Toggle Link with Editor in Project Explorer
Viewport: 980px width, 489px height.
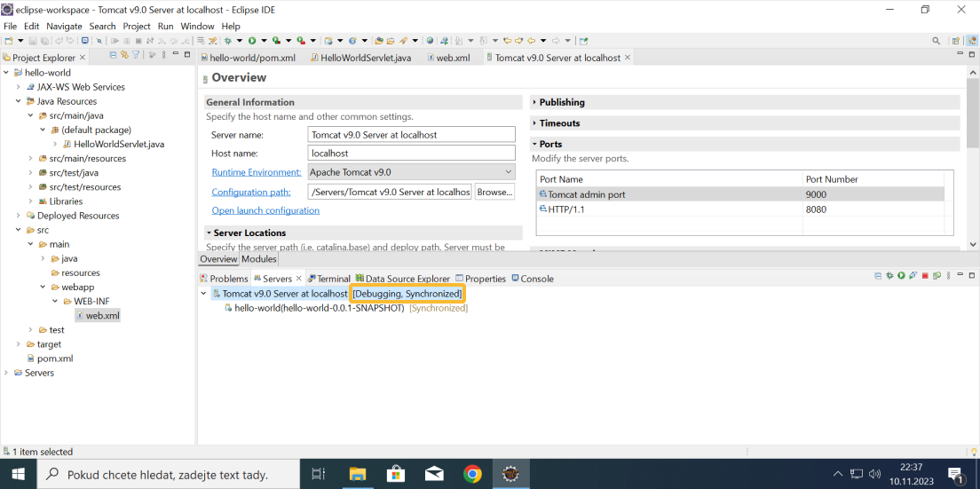(124, 54)
